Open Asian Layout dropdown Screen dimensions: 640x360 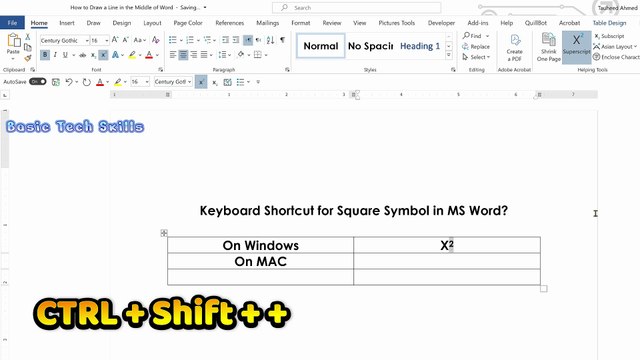coord(615,47)
